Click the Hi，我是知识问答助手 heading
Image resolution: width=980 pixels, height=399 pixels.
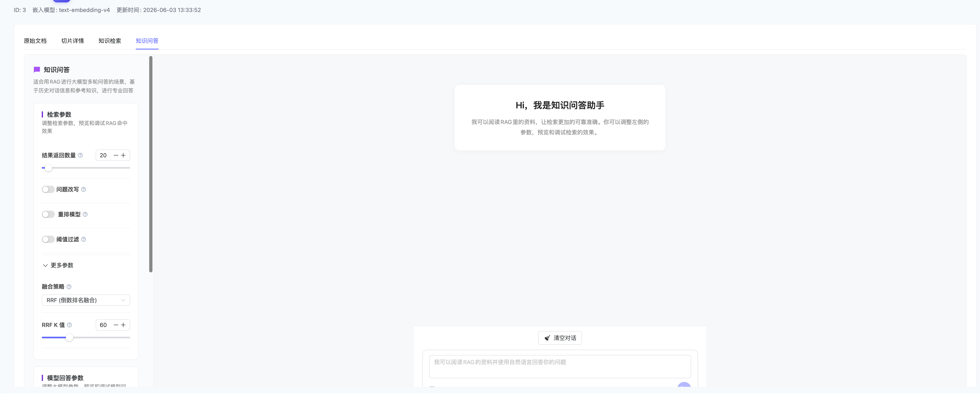click(x=560, y=106)
